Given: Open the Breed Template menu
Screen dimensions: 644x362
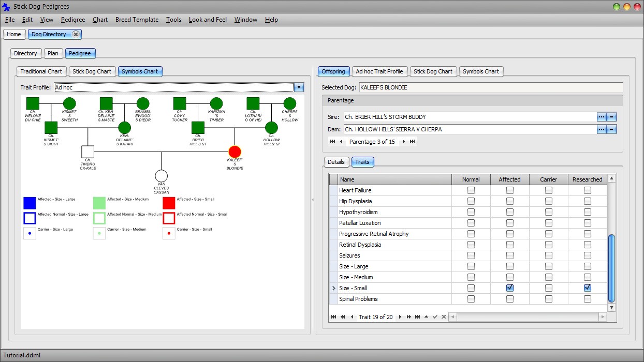Looking at the screenshot, I should click(x=137, y=20).
